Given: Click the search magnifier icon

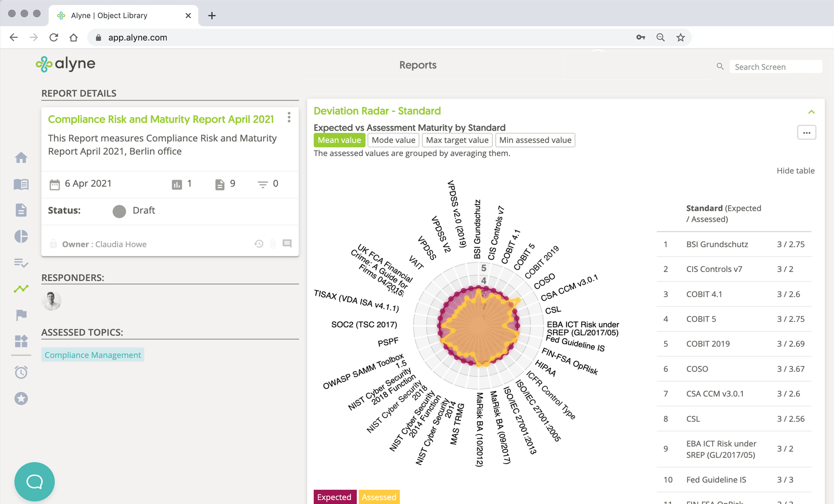Looking at the screenshot, I should (720, 67).
